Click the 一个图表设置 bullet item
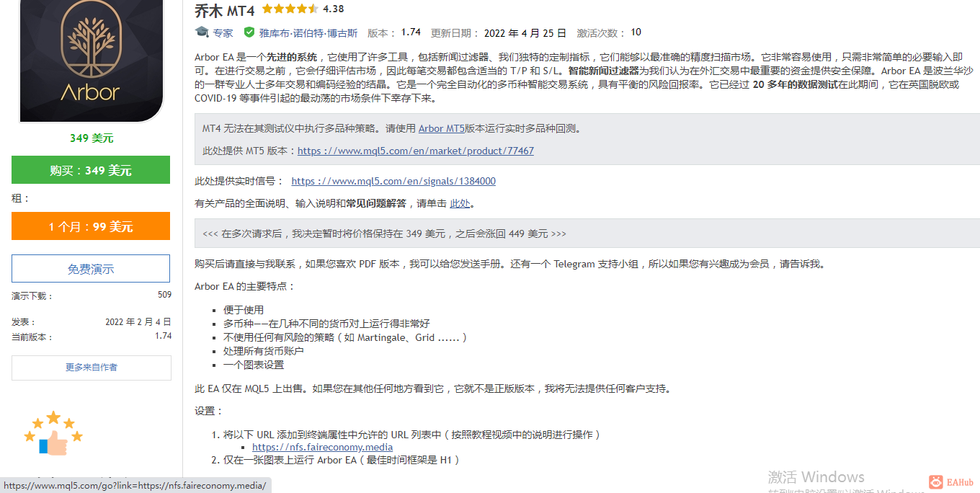980x493 pixels. 254,365
